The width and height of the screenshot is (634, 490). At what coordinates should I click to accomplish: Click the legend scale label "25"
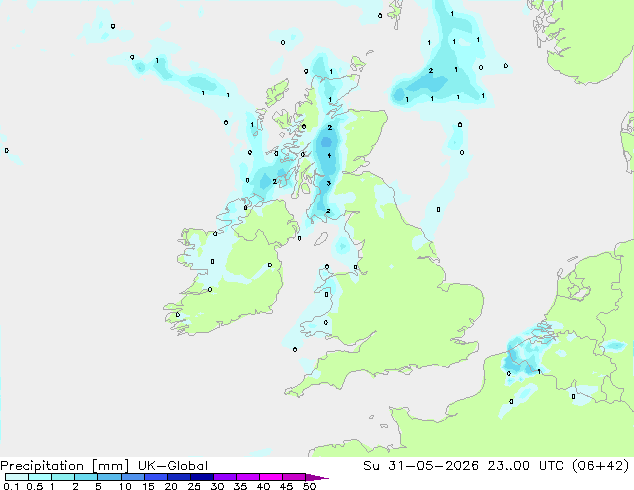[x=194, y=486]
